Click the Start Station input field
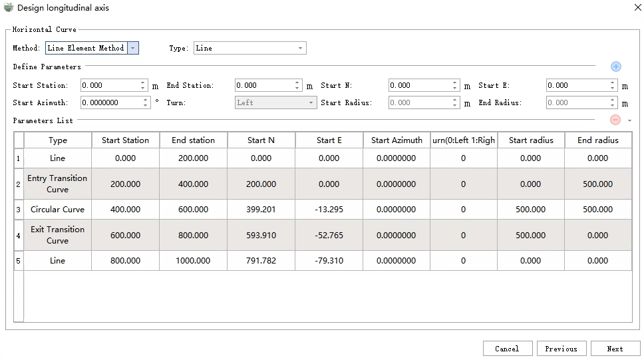This screenshot has height=360, width=644. (x=110, y=85)
